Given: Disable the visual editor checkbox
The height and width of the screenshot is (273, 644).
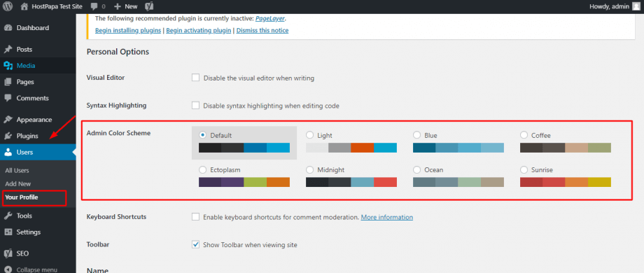Looking at the screenshot, I should [195, 78].
